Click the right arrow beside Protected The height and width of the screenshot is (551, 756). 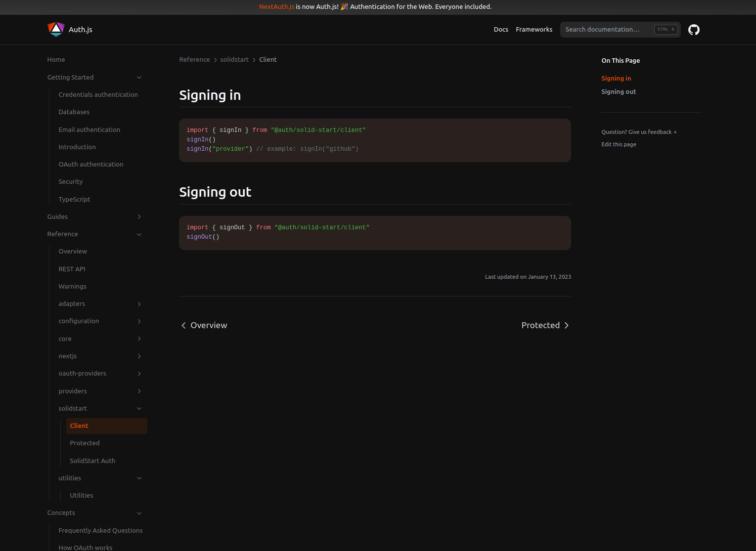(x=567, y=325)
